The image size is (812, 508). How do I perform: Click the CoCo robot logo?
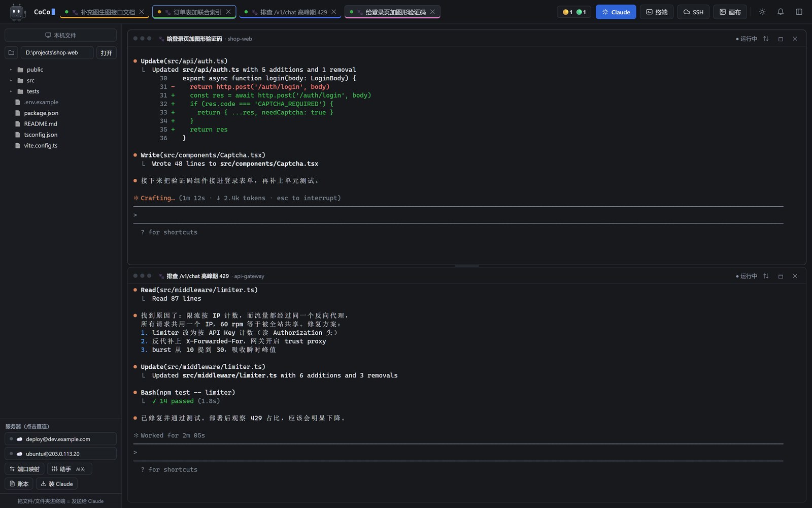[18, 12]
